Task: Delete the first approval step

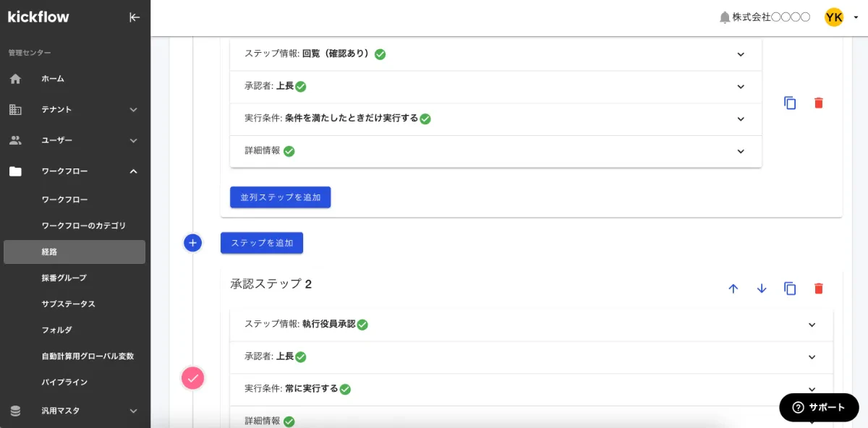Action: [818, 103]
